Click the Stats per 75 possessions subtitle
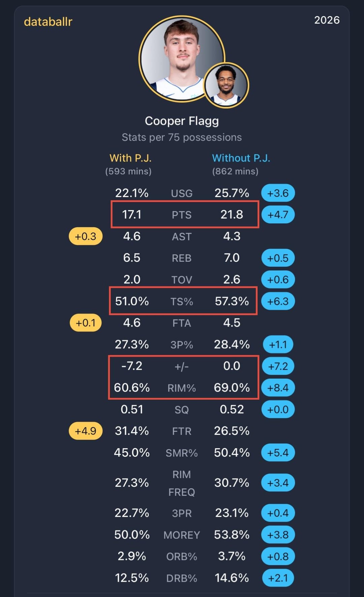The image size is (364, 597). click(182, 137)
